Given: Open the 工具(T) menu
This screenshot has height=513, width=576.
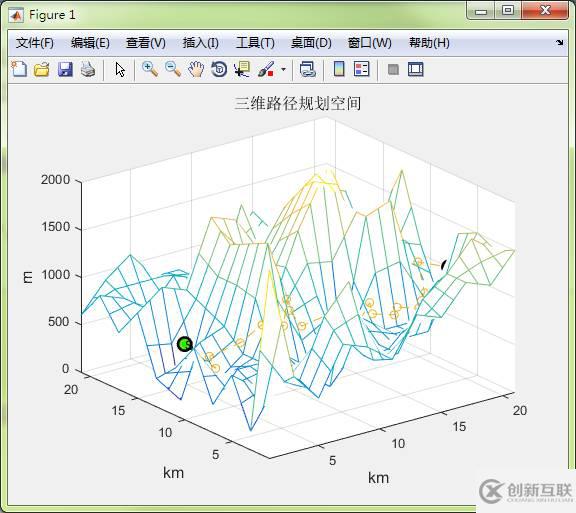Looking at the screenshot, I should pos(255,43).
